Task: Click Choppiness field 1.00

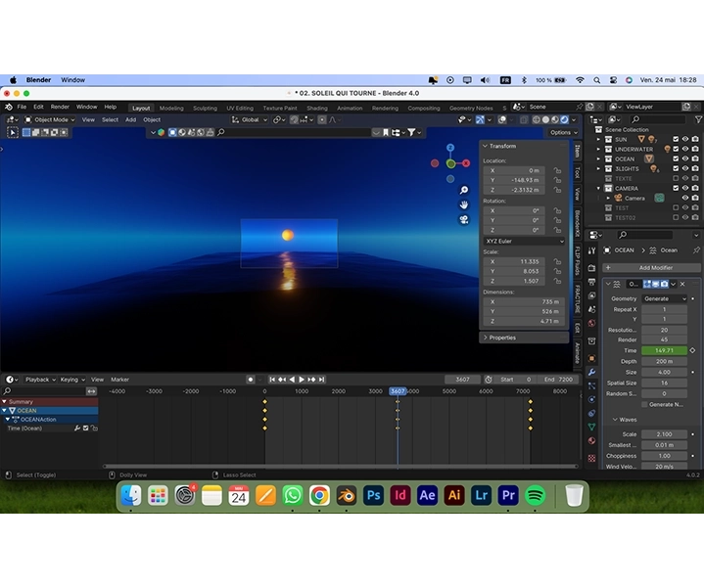Action: pyautogui.click(x=665, y=456)
